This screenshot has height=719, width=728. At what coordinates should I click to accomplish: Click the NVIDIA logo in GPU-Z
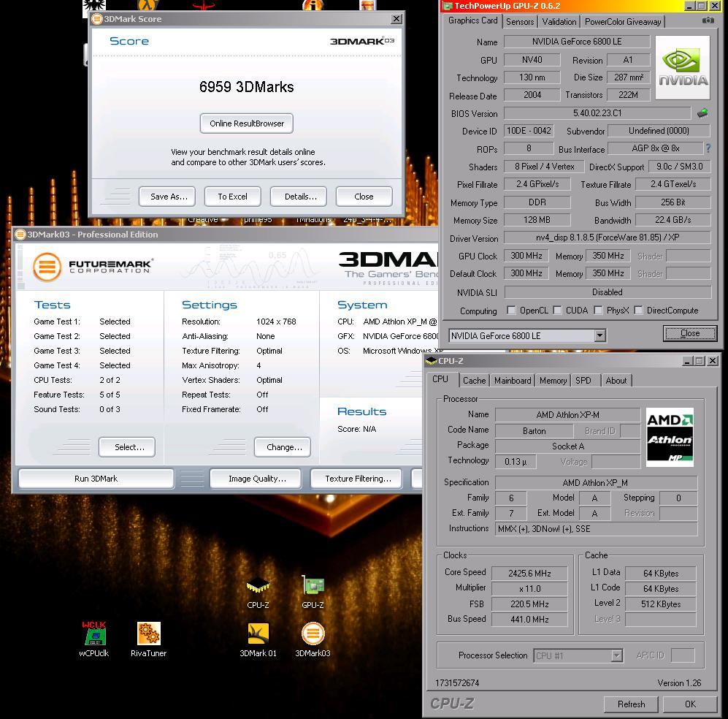[x=683, y=68]
